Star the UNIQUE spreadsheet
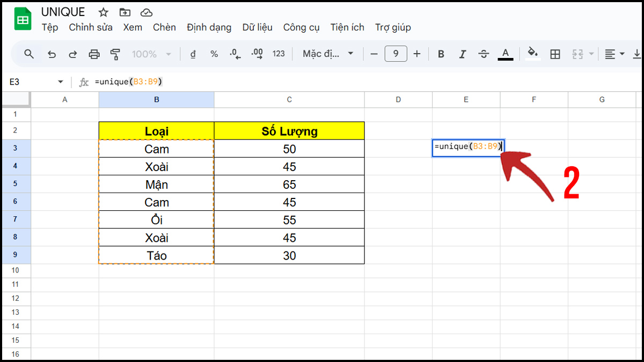 pos(103,12)
